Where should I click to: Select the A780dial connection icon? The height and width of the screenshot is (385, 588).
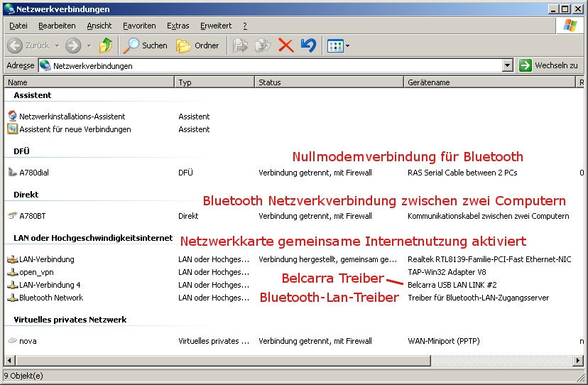(x=12, y=173)
